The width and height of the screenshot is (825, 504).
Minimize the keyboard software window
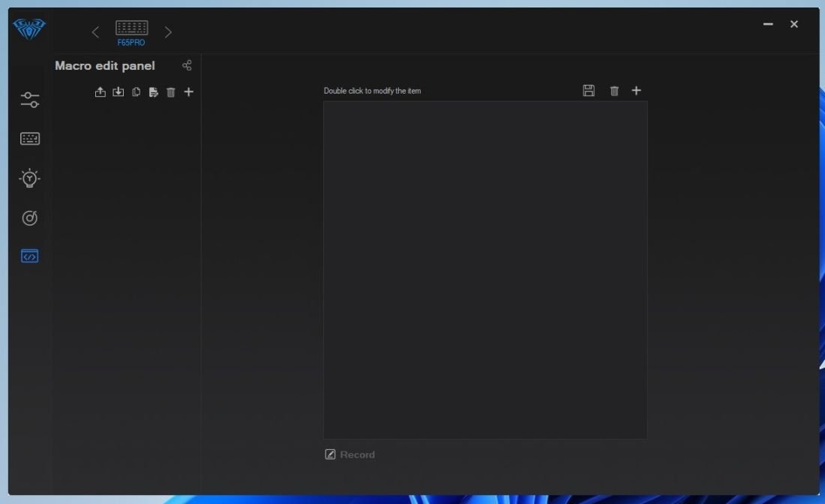768,24
